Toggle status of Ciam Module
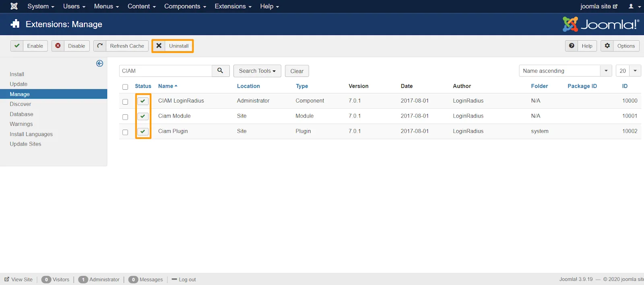This screenshot has width=644, height=285. 143,116
